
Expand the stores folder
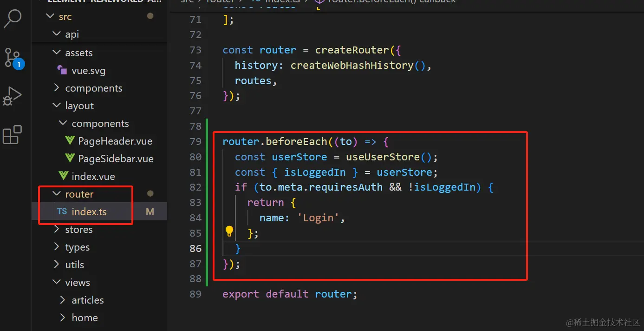[x=56, y=229]
